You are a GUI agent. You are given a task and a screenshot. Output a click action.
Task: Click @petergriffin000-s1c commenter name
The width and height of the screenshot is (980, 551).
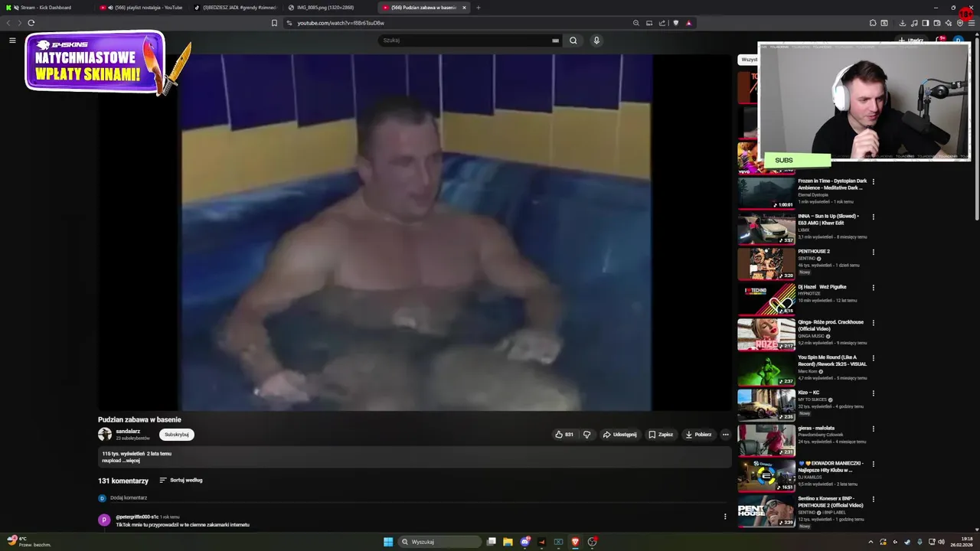click(137, 517)
